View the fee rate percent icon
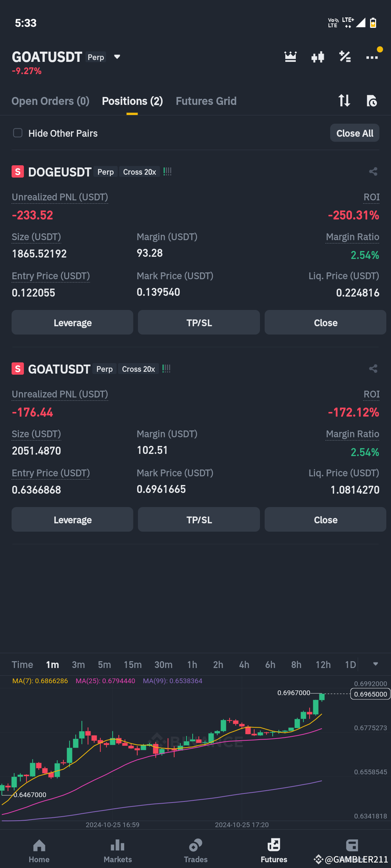This screenshot has height=868, width=391. coord(345,56)
